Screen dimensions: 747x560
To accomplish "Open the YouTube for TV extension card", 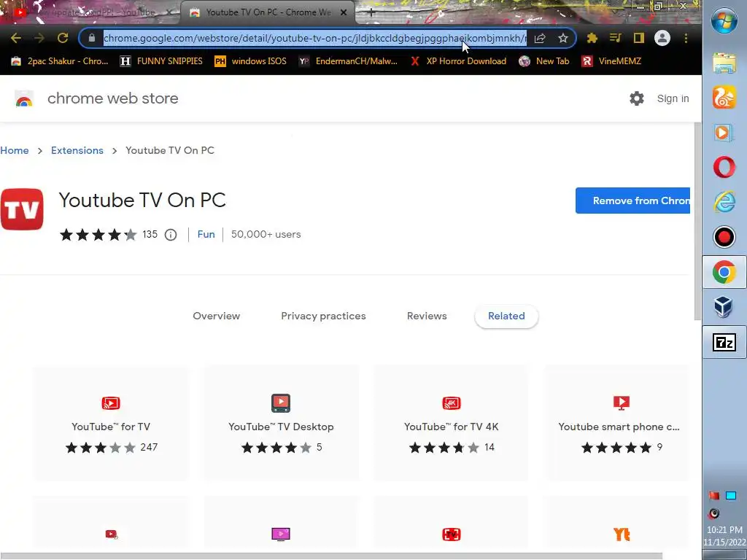I will coord(111,423).
